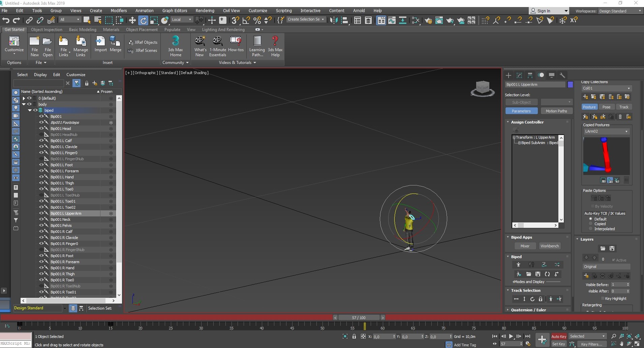The image size is (644, 348).
Task: Click the Set Key large plus button
Action: click(x=542, y=340)
